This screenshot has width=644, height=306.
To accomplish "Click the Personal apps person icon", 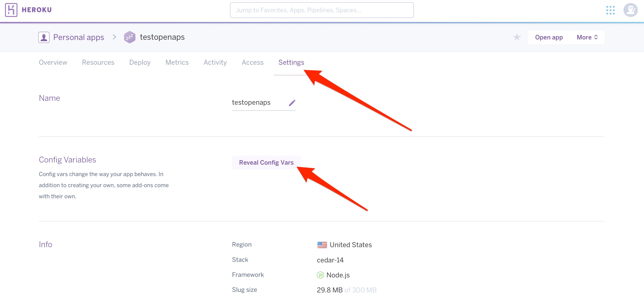I will click(44, 37).
